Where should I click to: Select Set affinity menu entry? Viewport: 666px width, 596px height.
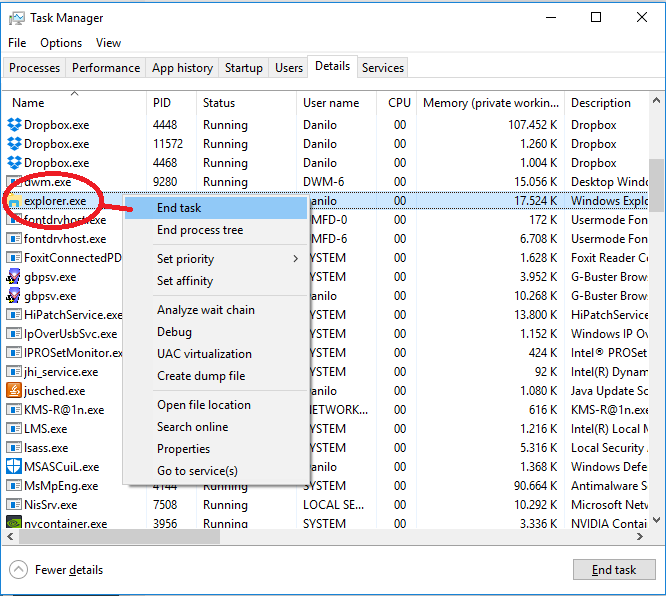pyautogui.click(x=216, y=281)
